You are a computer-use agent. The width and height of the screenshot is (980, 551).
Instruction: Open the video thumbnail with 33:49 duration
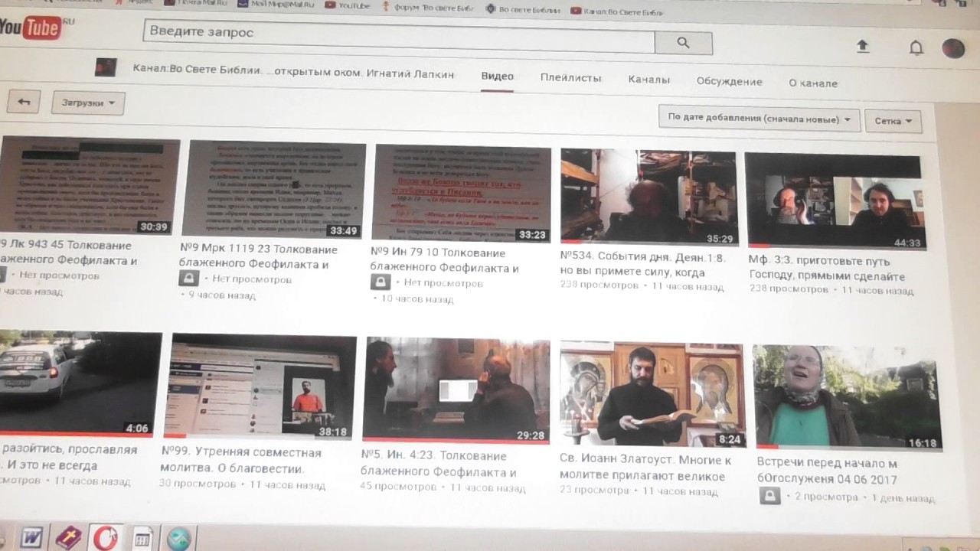pos(276,190)
